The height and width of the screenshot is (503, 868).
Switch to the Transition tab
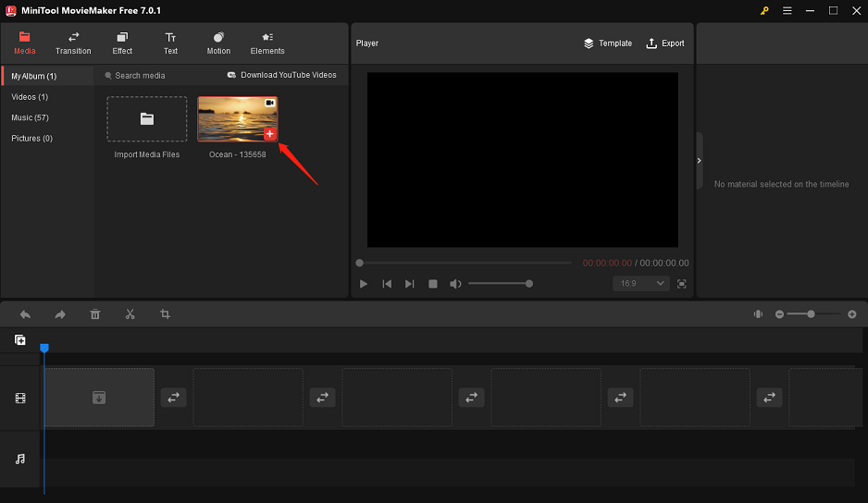(73, 43)
